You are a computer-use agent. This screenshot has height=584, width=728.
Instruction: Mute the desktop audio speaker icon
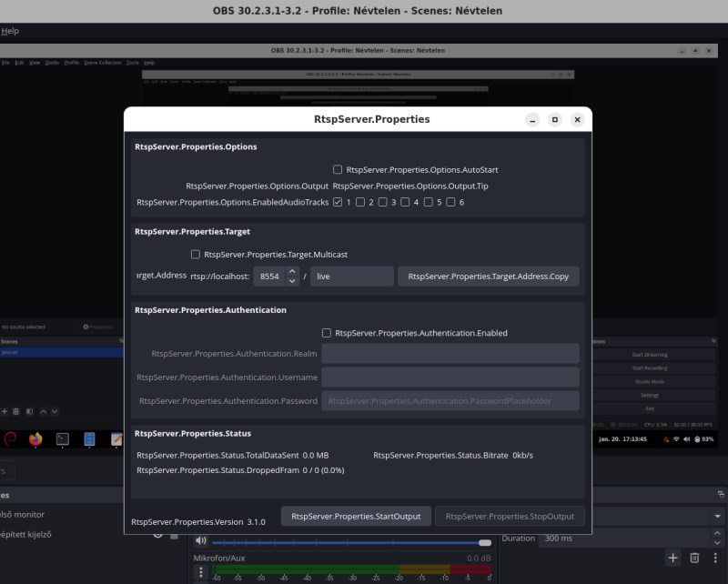point(201,540)
